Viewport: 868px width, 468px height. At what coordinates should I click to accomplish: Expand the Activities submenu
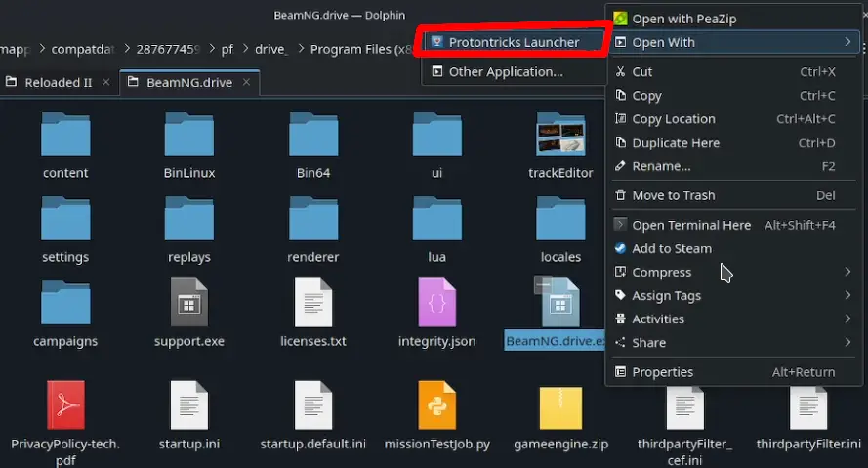[736, 319]
